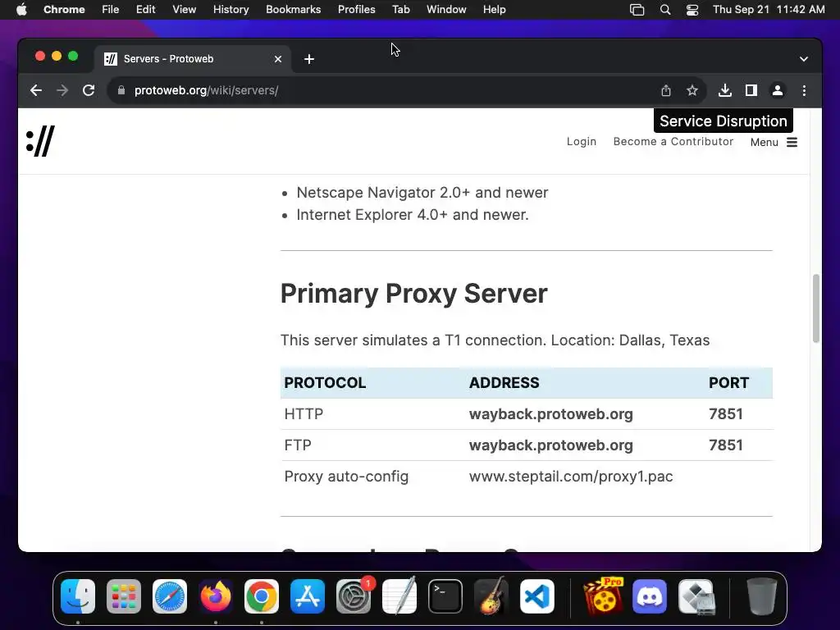Open the Profiles menu
The height and width of the screenshot is (630, 840).
point(356,10)
